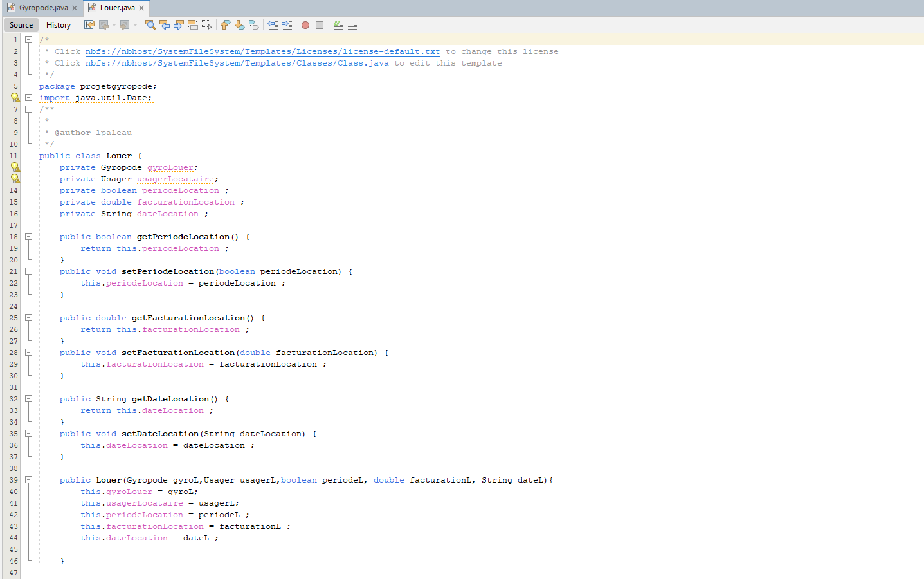Click the Forward navigation arrow icon
The image size is (924, 579).
[125, 25]
